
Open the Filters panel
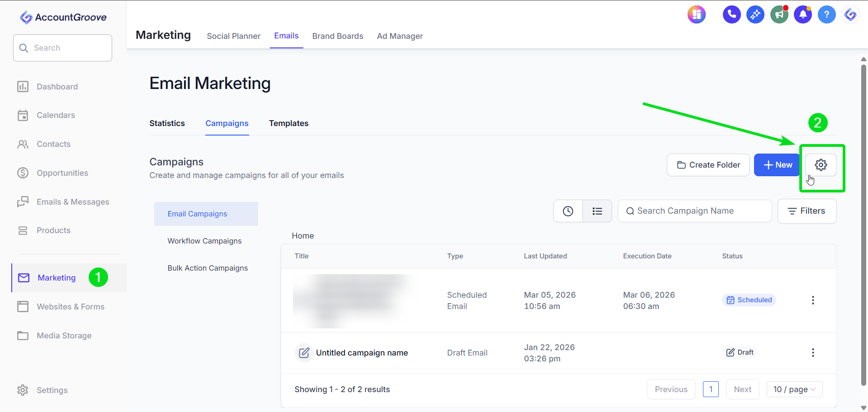[x=807, y=211]
